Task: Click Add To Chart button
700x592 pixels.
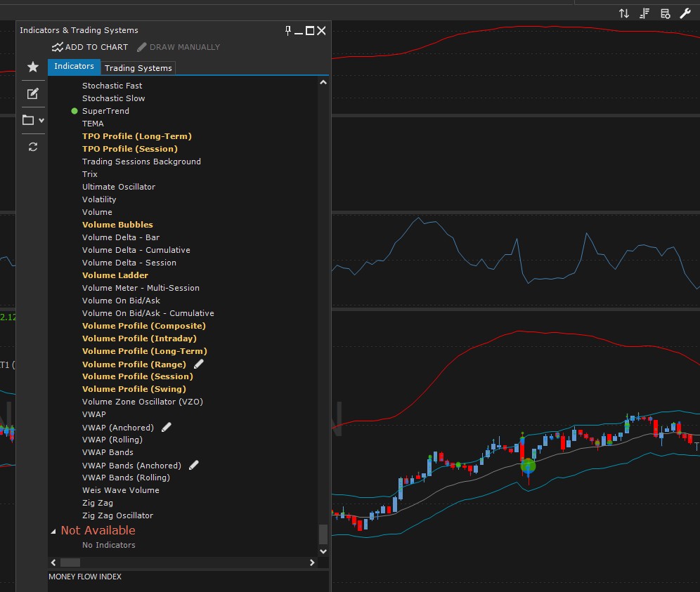Action: (x=90, y=47)
